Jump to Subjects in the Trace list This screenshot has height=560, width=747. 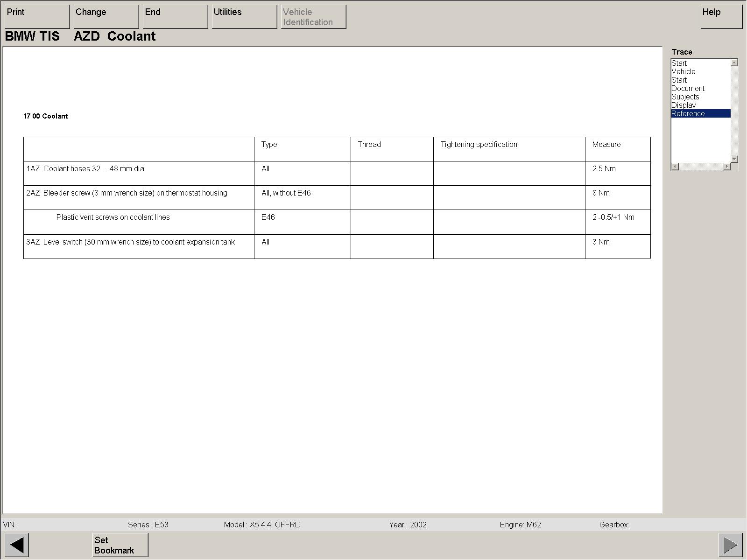point(685,97)
